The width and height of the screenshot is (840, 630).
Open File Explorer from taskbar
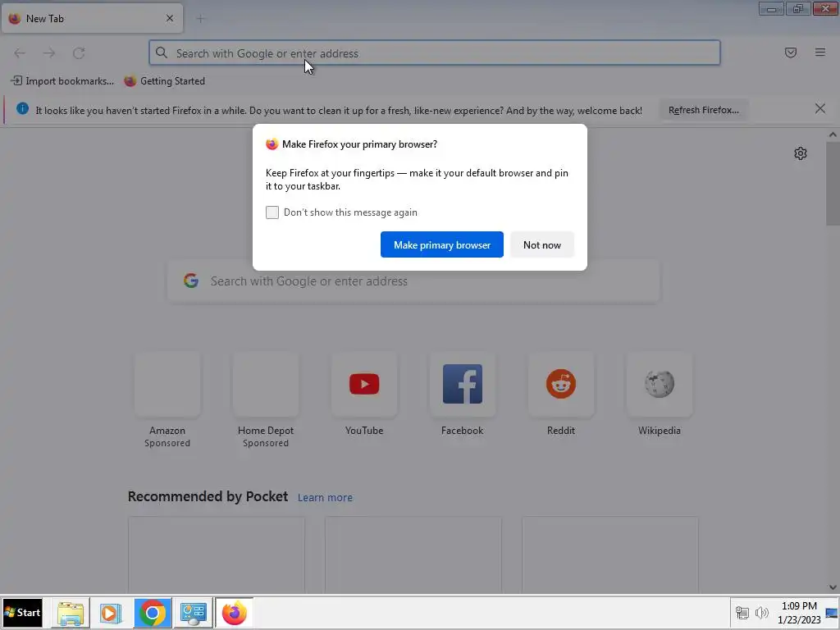coord(71,613)
